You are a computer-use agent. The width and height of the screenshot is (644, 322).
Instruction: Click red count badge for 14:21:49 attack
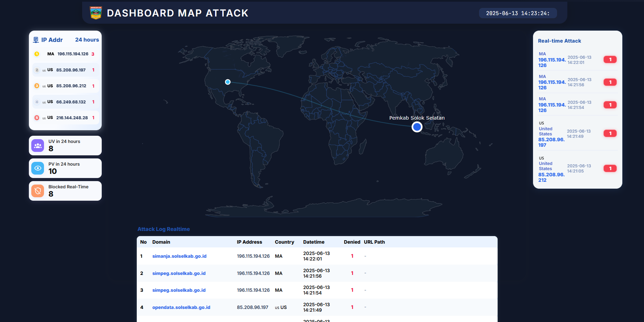pyautogui.click(x=610, y=133)
